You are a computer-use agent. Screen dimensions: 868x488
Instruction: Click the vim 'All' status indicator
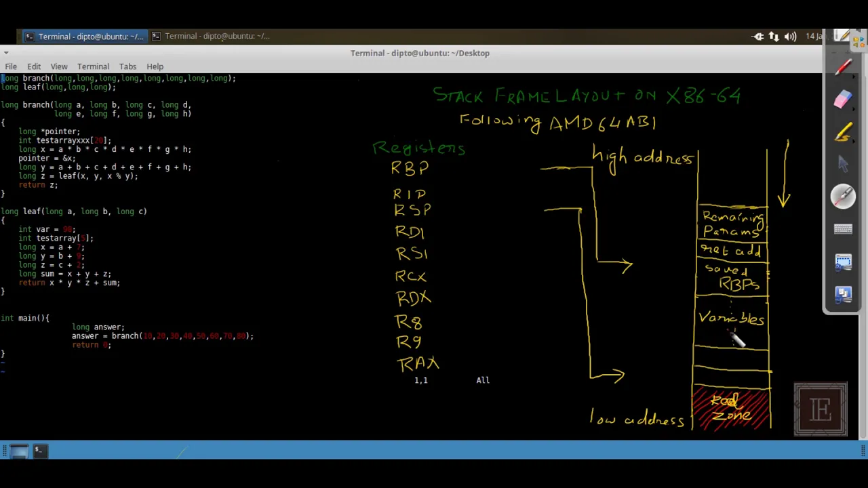coord(483,380)
